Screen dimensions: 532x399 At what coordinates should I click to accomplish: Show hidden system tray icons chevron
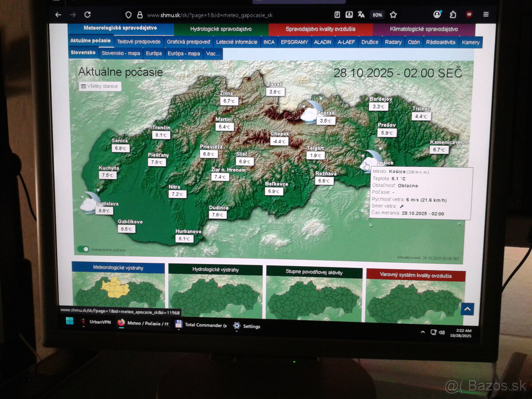tap(422, 332)
